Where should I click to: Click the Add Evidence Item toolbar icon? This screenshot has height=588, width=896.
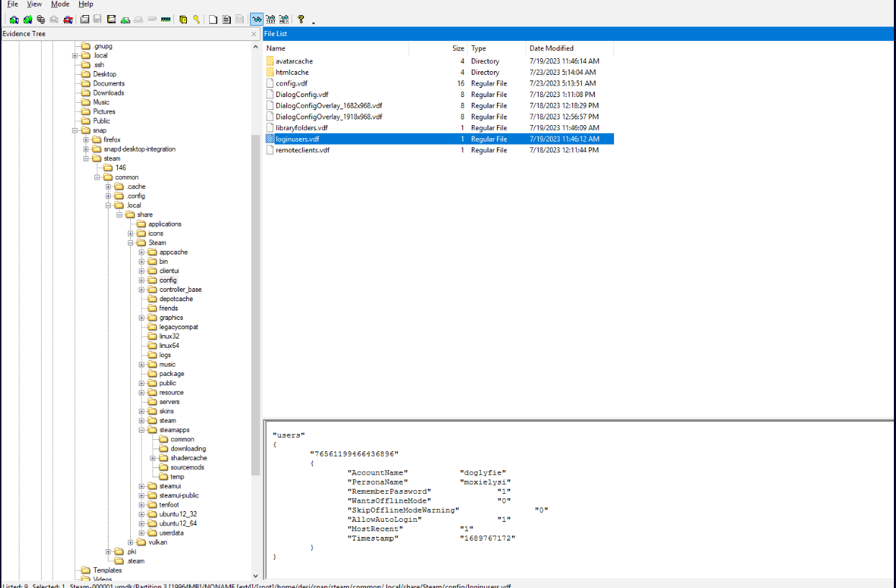pos(14,19)
